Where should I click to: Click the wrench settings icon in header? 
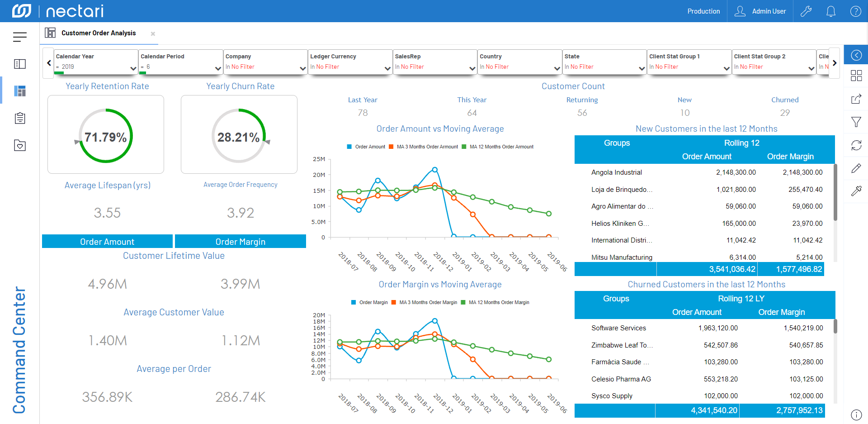806,11
